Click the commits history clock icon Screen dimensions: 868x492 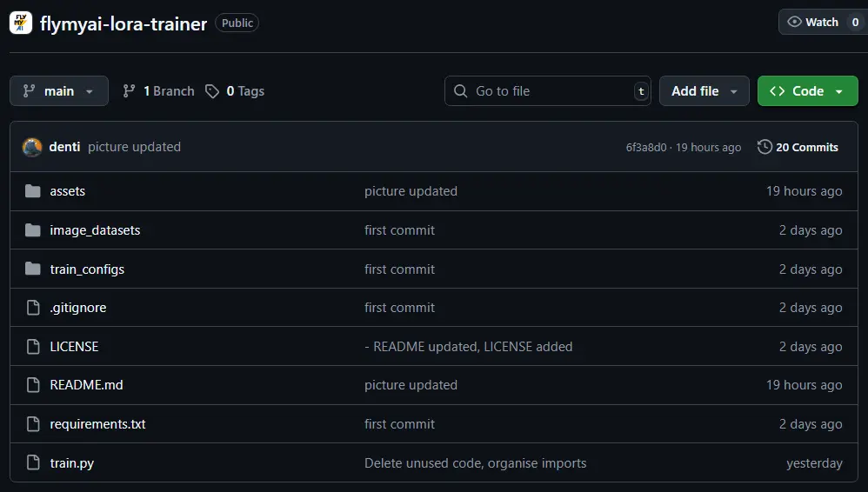pyautogui.click(x=765, y=147)
